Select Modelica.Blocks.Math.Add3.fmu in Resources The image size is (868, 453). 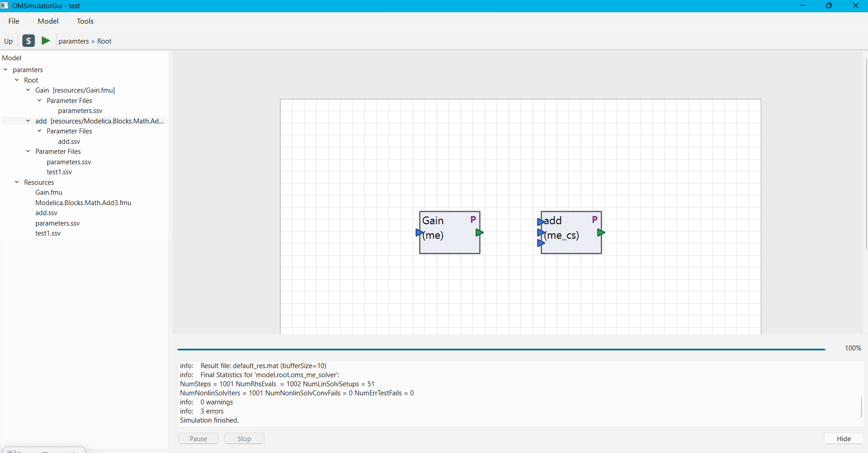[x=83, y=203]
